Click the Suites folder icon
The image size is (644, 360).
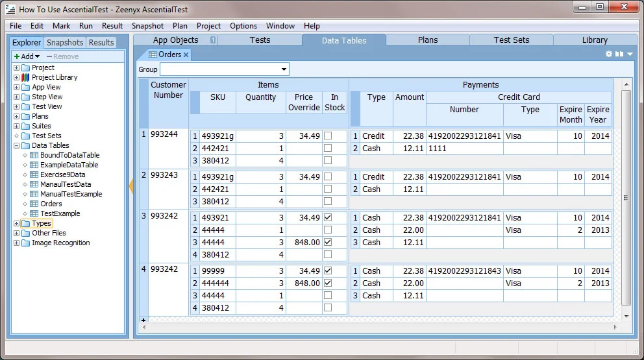tap(25, 126)
